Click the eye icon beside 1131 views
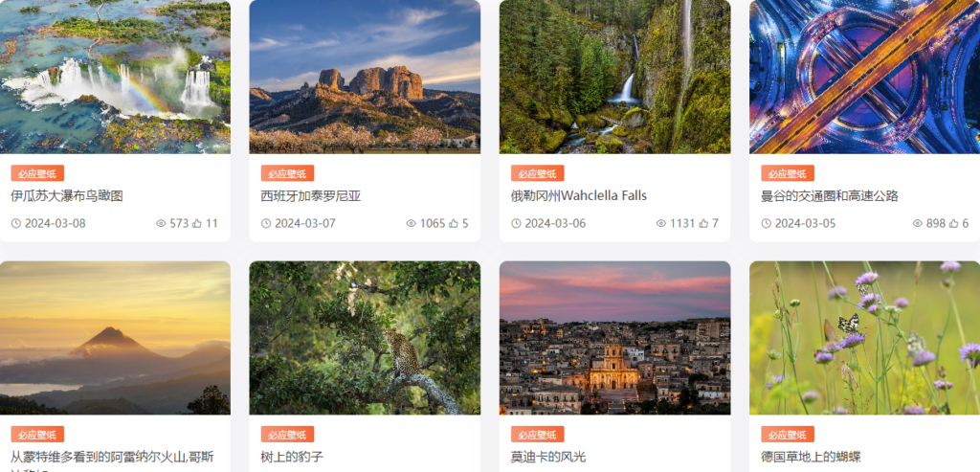The height and width of the screenshot is (472, 980). [x=660, y=223]
